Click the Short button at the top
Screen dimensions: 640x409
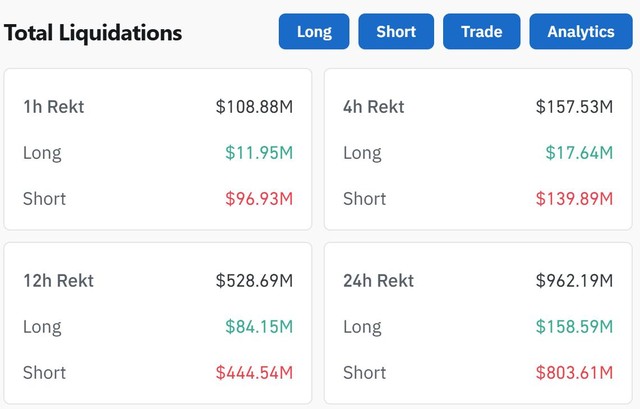click(x=396, y=31)
